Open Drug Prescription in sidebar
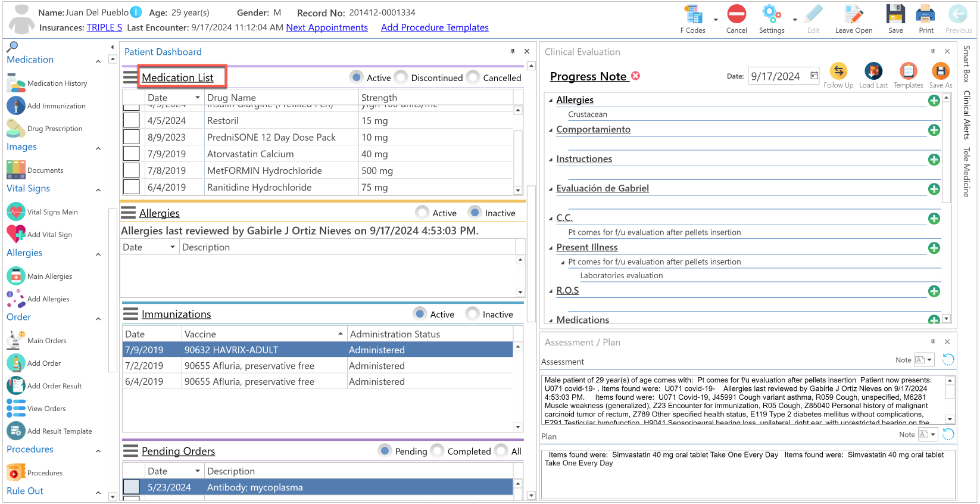This screenshot has width=980, height=504. pyautogui.click(x=45, y=129)
